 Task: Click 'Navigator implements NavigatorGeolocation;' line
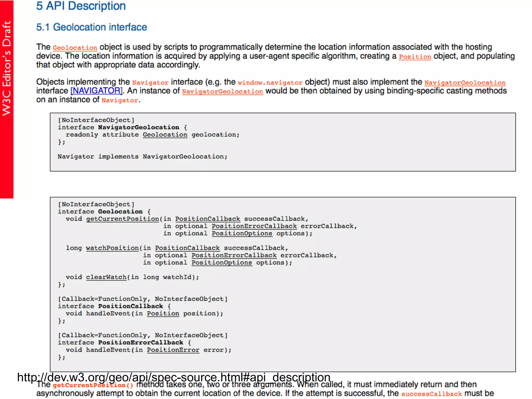point(142,156)
